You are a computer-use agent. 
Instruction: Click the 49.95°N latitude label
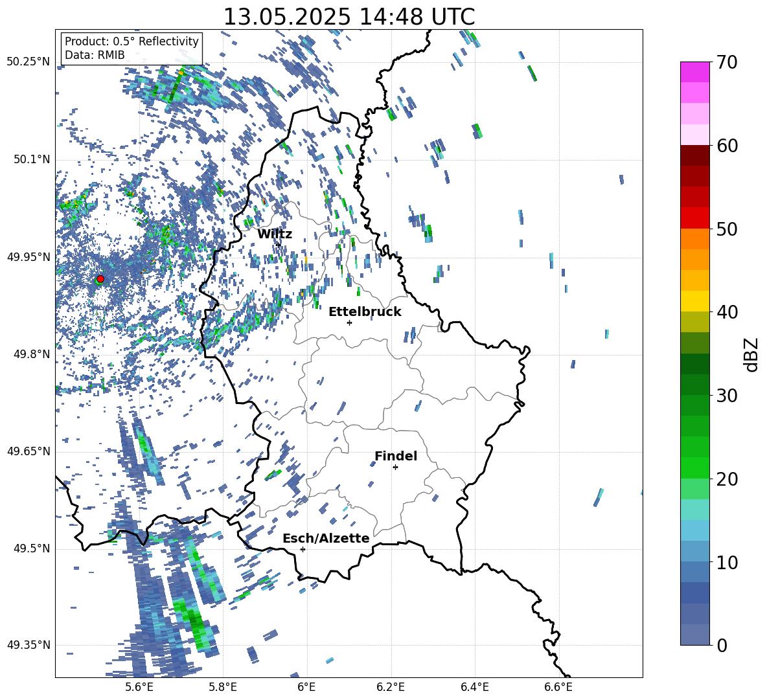(x=29, y=257)
